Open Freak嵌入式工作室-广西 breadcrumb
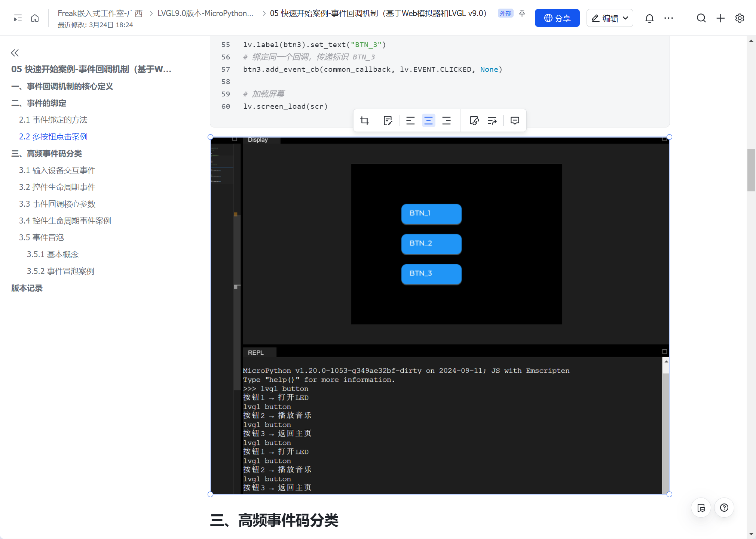The height and width of the screenshot is (539, 756). (x=100, y=13)
